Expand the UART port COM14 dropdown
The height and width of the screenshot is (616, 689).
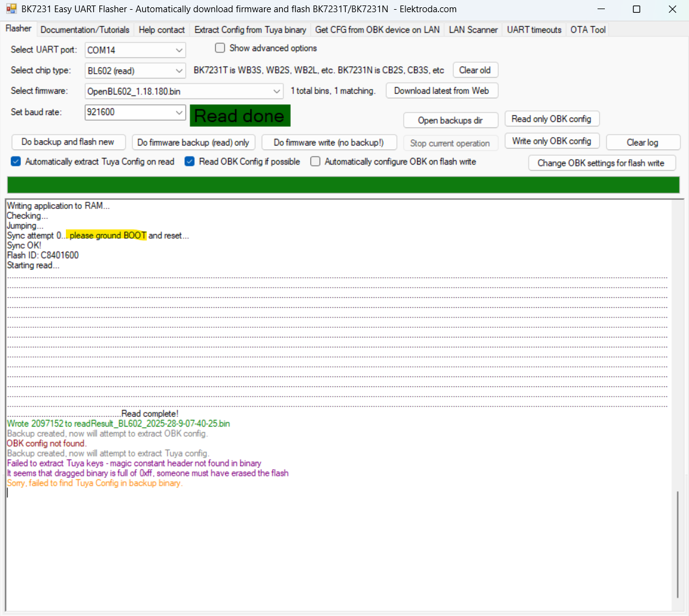[179, 50]
